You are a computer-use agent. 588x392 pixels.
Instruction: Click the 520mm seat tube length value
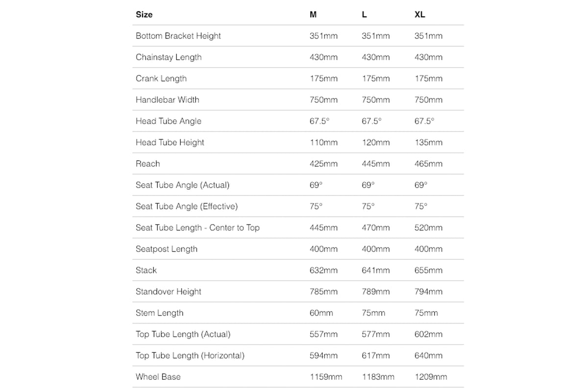click(x=428, y=228)
